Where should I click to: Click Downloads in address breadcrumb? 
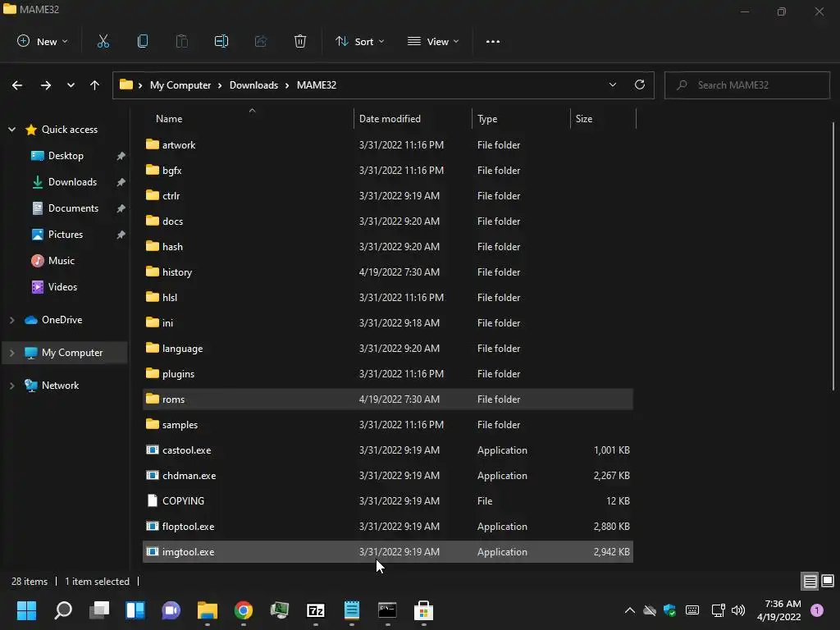(254, 85)
